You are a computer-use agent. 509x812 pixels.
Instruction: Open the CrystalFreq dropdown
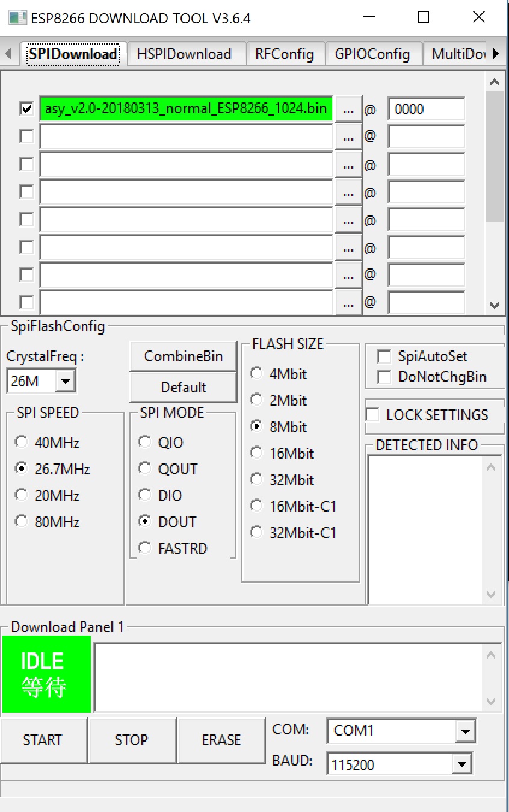(66, 380)
